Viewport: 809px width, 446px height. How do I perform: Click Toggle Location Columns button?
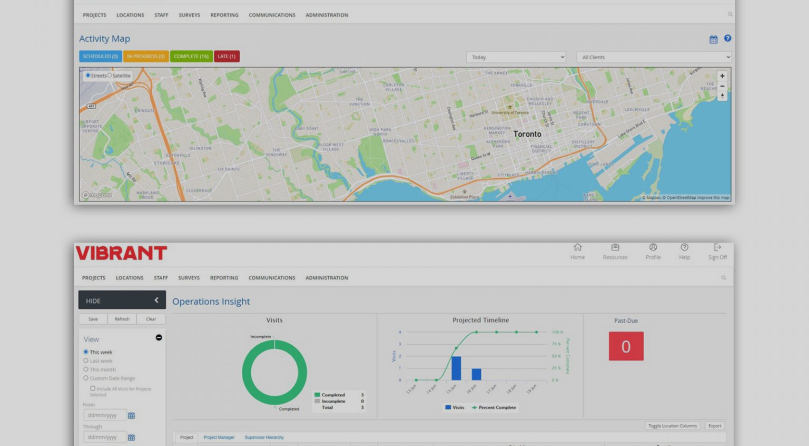(x=672, y=426)
